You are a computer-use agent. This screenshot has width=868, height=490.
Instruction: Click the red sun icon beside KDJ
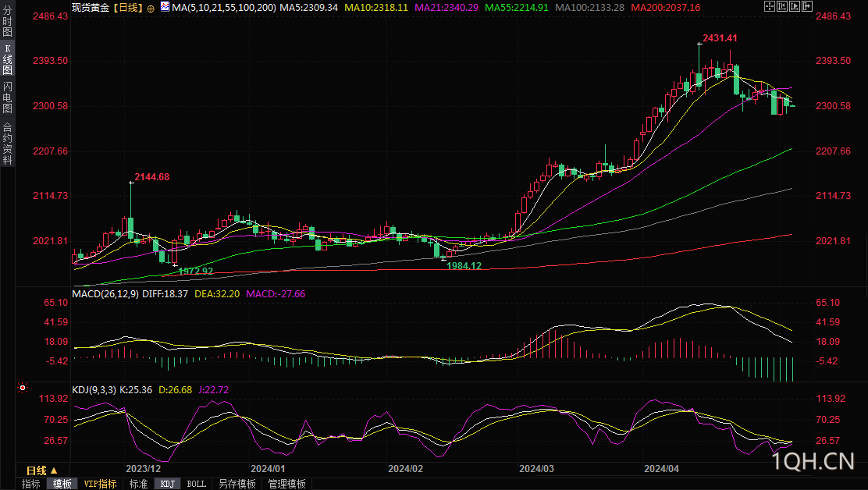pyautogui.click(x=22, y=389)
